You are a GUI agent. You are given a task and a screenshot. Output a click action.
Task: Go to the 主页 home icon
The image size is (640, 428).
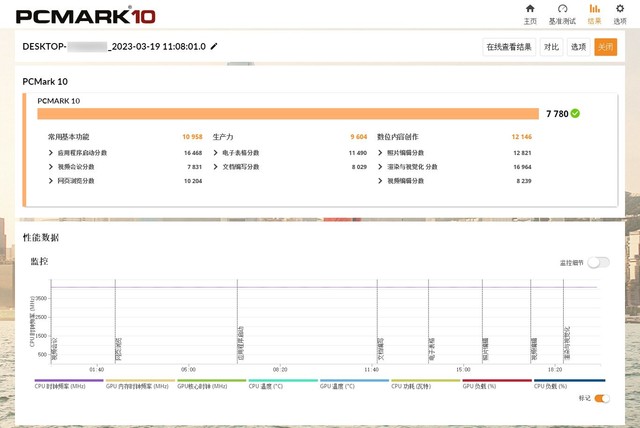530,13
